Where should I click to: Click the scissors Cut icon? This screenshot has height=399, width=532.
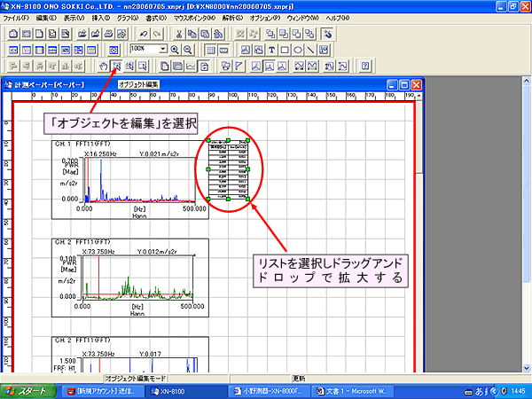[179, 34]
